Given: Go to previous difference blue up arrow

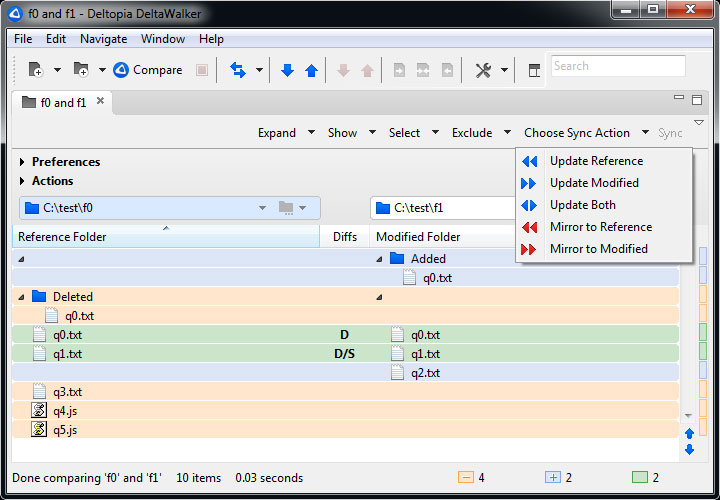Looking at the screenshot, I should 311,70.
